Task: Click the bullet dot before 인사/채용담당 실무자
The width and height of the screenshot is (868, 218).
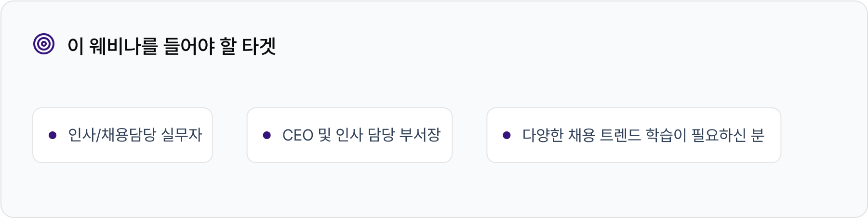Action: [53, 135]
